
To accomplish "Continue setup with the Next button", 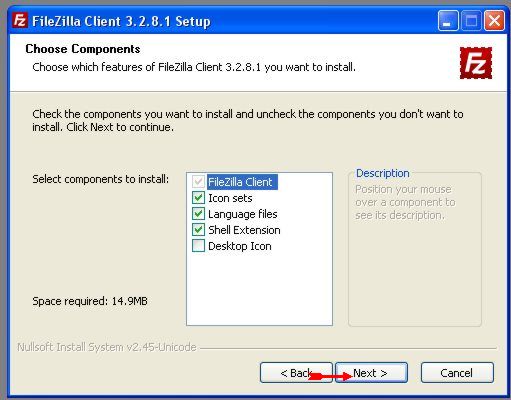I will (x=371, y=373).
